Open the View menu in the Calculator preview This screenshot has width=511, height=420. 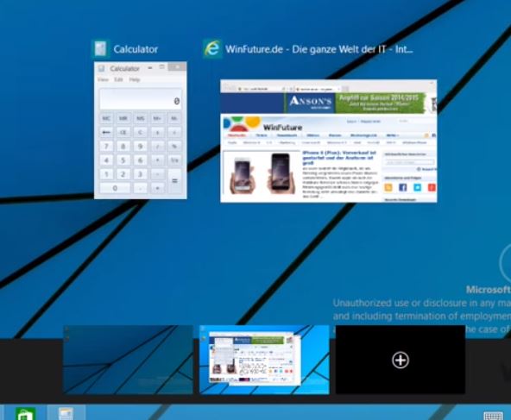(x=103, y=79)
